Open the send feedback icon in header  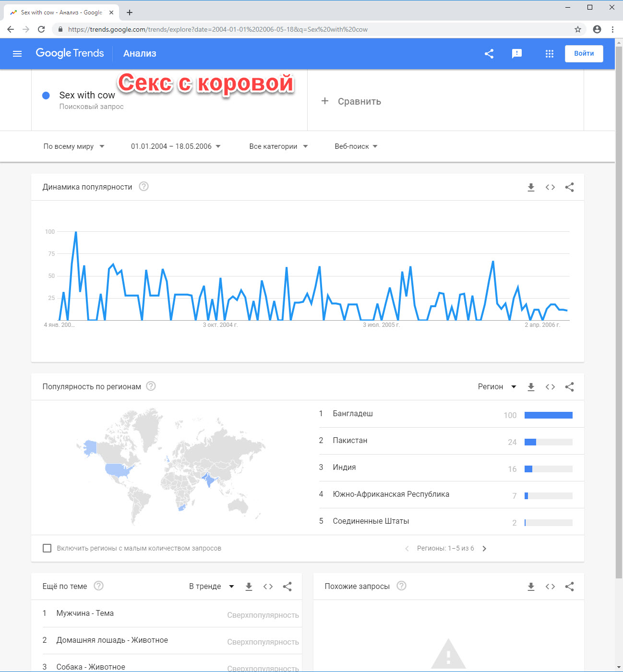point(517,54)
